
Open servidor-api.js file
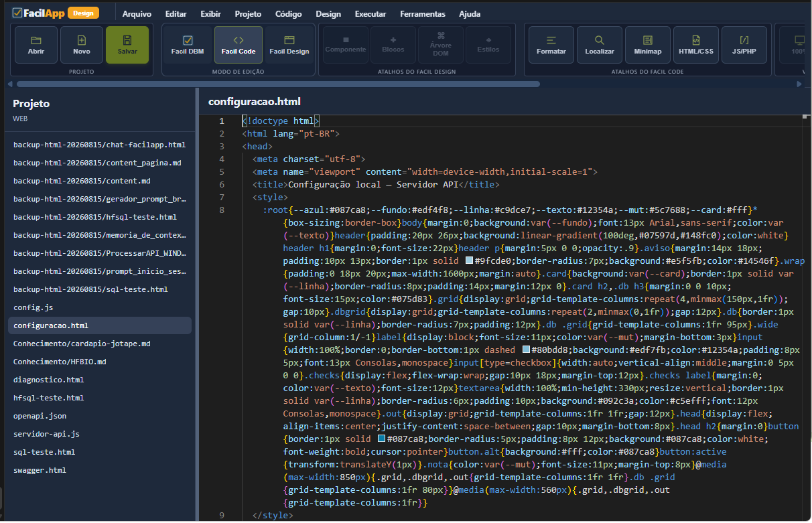100,434
